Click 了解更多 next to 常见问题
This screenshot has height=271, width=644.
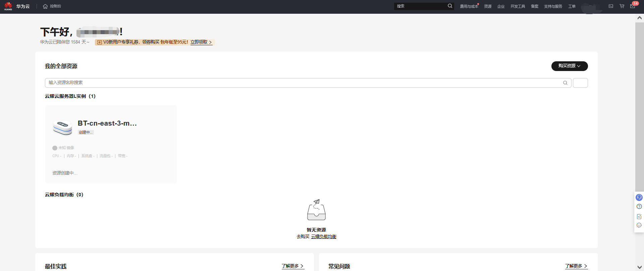576,266
